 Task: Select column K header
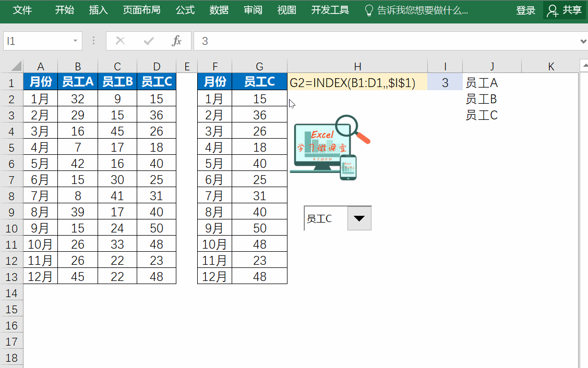coord(551,66)
